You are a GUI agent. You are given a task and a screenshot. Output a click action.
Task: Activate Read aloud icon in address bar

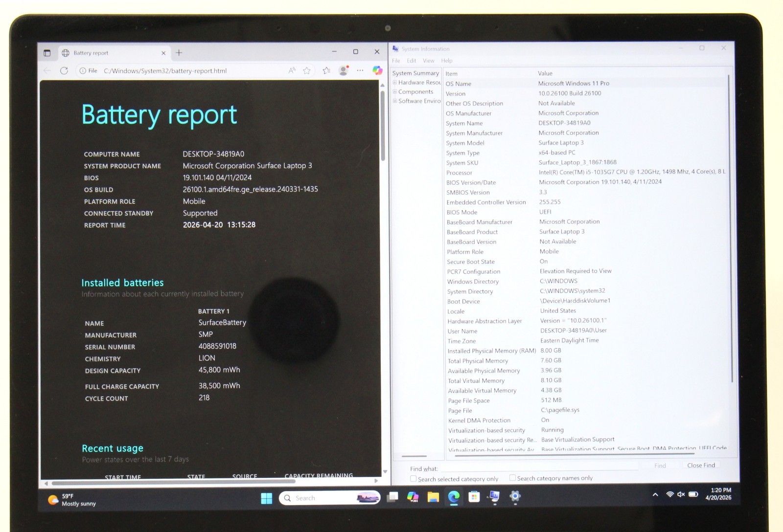coord(292,70)
